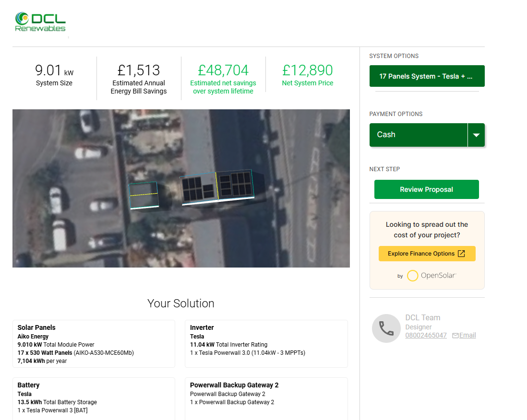
Task: Click the £12,890 Net System Price value
Action: point(308,70)
